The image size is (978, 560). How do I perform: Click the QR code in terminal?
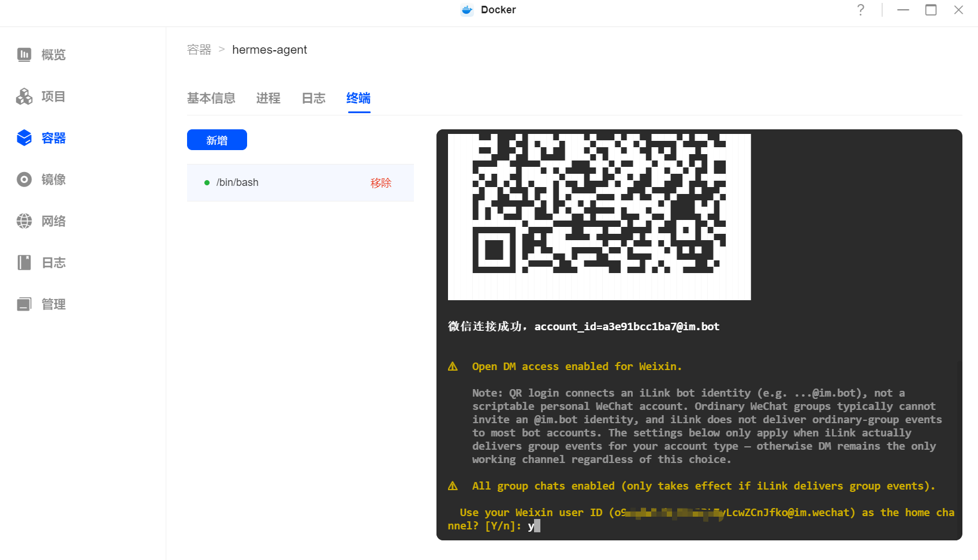tap(599, 216)
